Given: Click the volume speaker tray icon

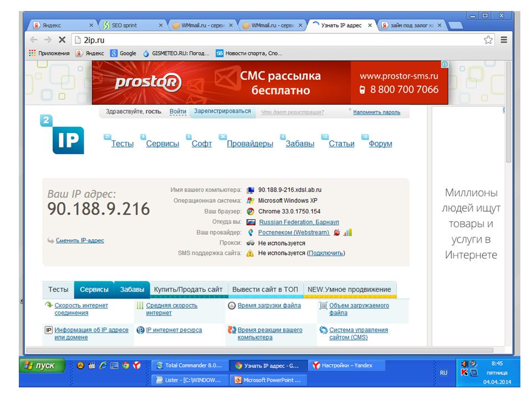Looking at the screenshot, I should [464, 364].
